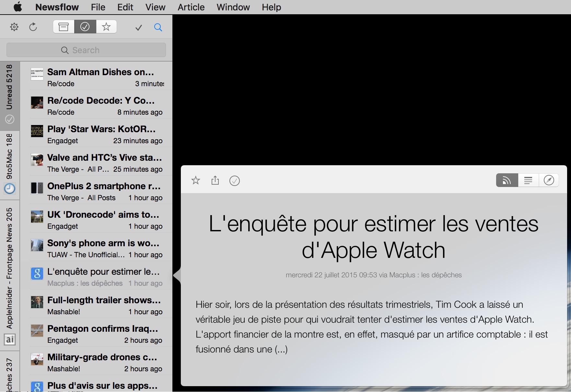Click the Unread checkmark circle icon in sidebar
This screenshot has width=571, height=392.
[x=10, y=119]
